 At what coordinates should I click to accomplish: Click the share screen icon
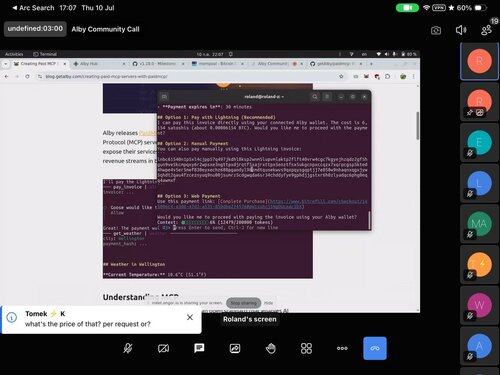(235, 348)
